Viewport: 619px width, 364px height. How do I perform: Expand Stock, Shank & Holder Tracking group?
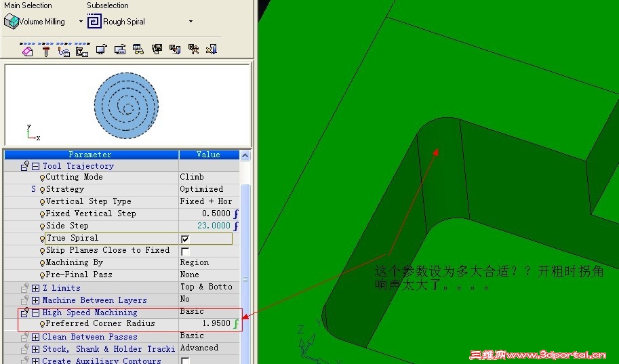point(35,349)
